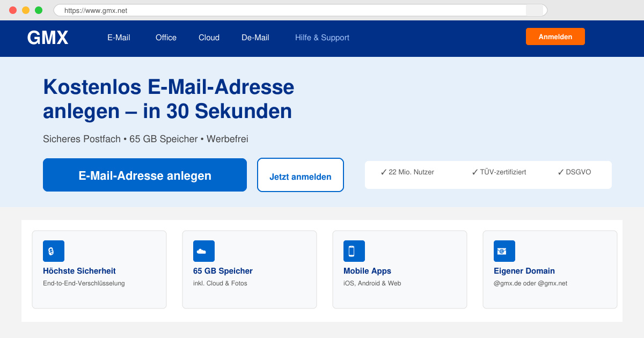Click the mobile phone icon
644x338 pixels.
click(354, 251)
